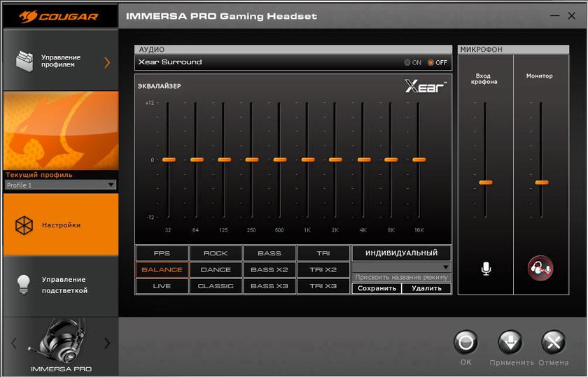This screenshot has width=588, height=377.
Task: Open the Settings section in sidebar
Action: 60,225
